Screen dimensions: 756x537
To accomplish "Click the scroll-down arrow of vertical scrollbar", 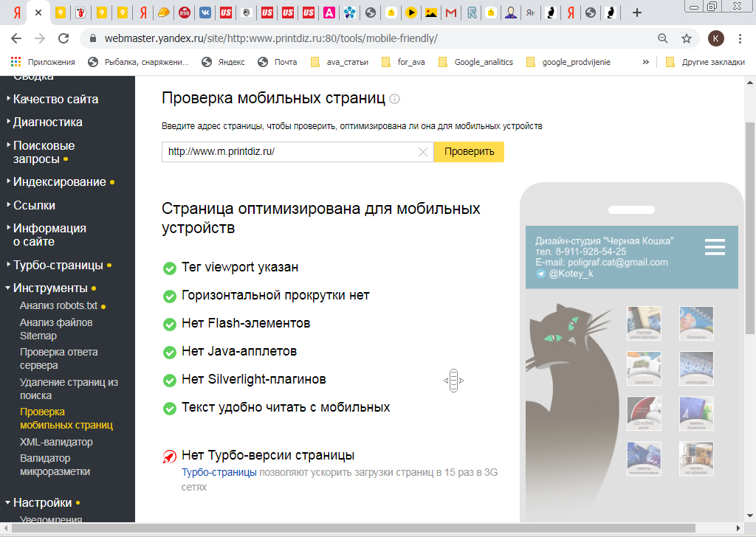I will click(750, 516).
